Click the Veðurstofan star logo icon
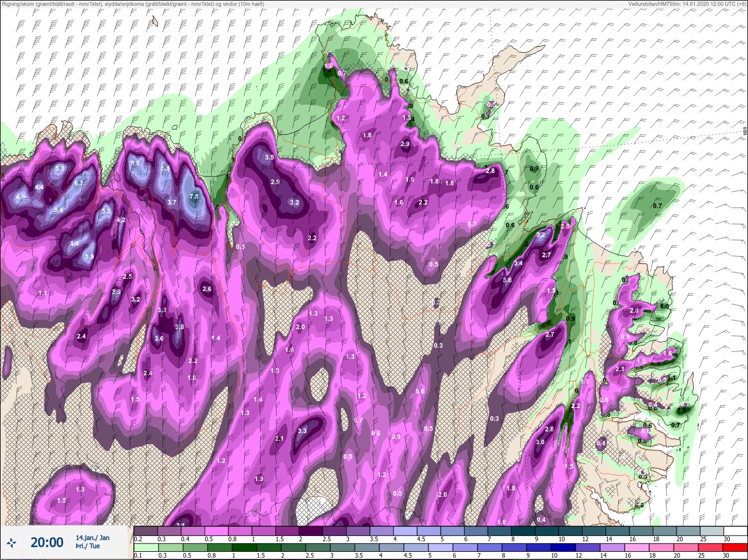Viewport: 748px width, 560px height. 11,543
